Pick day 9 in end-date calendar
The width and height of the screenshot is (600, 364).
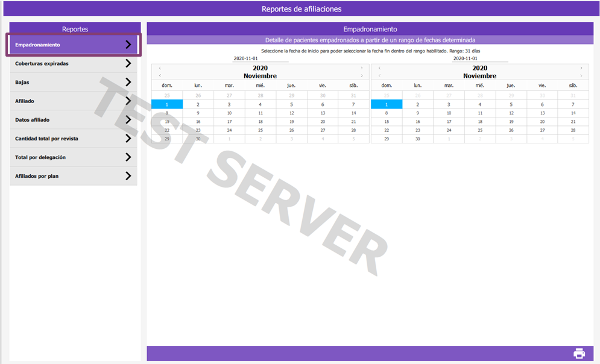click(417, 113)
